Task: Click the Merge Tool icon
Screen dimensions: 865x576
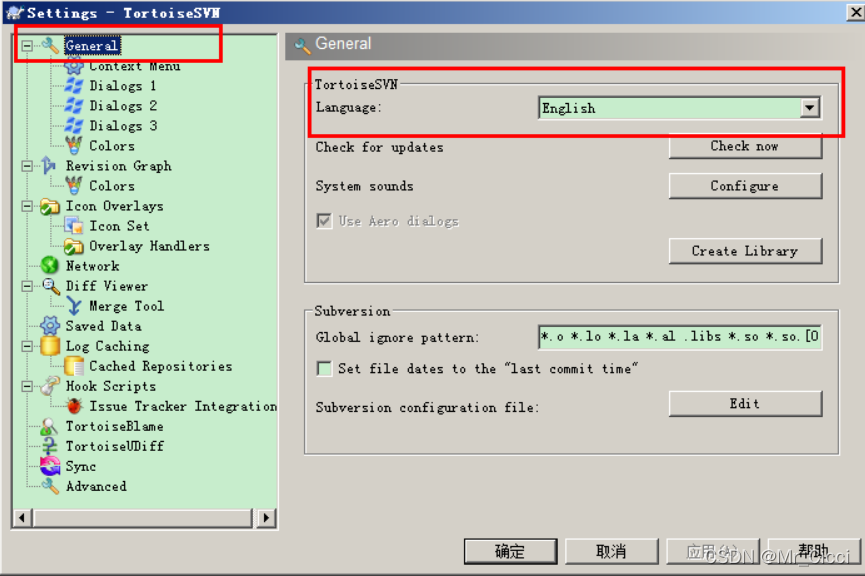Action: point(73,306)
